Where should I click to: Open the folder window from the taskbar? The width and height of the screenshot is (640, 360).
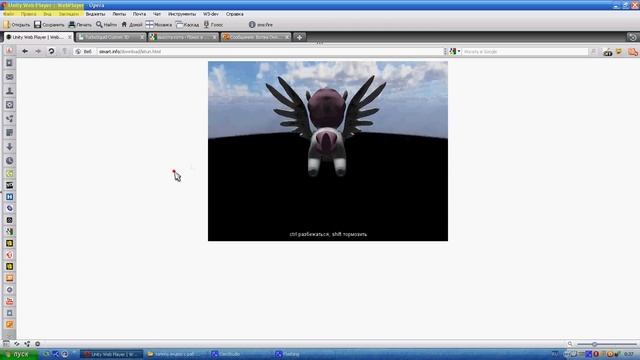(x=176, y=354)
